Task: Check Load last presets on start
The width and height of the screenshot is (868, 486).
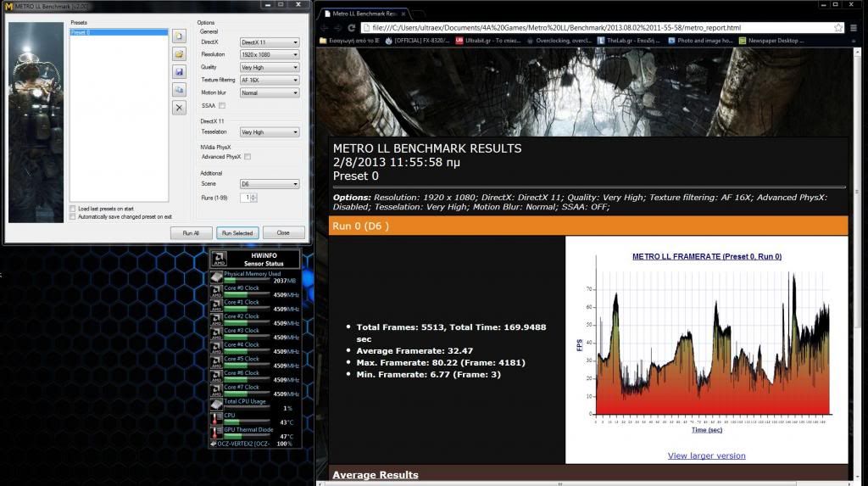Action: (72, 209)
